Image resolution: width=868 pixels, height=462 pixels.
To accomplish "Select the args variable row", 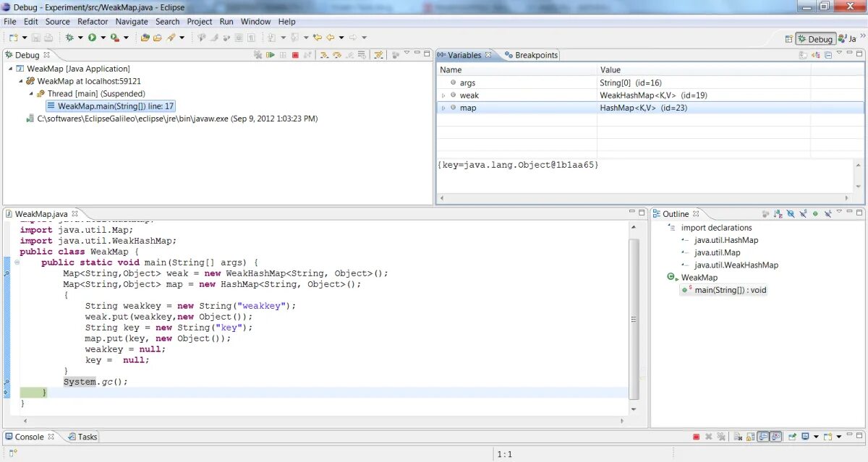I will 650,83.
